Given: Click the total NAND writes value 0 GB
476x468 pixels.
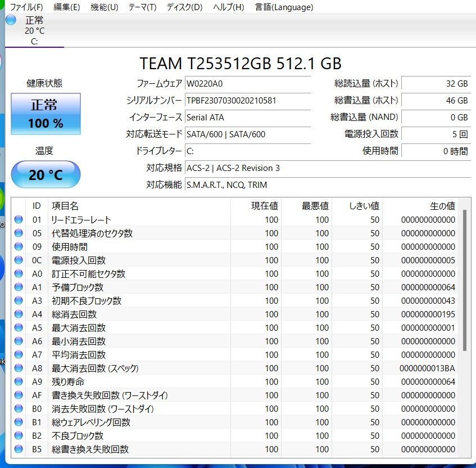Looking at the screenshot, I should tap(436, 118).
